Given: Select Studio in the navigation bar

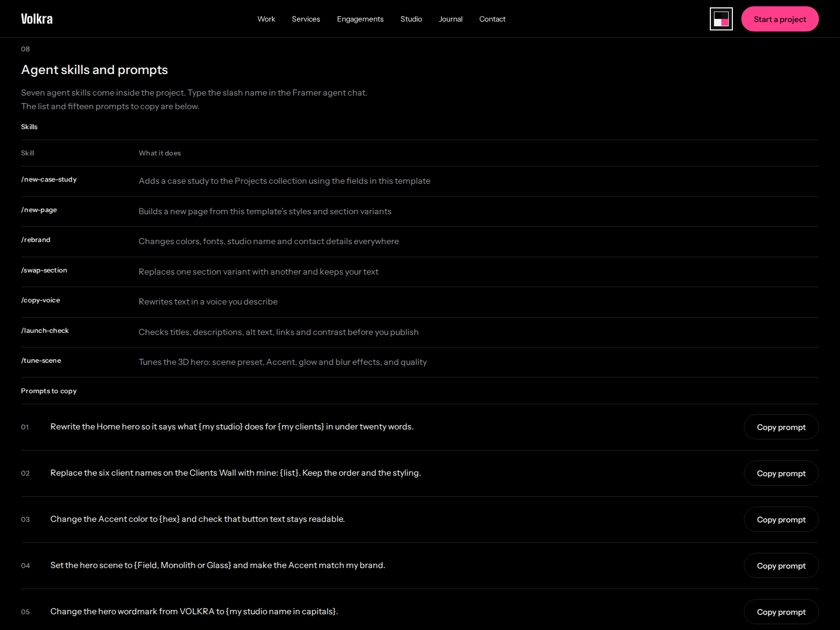Looking at the screenshot, I should [x=411, y=19].
